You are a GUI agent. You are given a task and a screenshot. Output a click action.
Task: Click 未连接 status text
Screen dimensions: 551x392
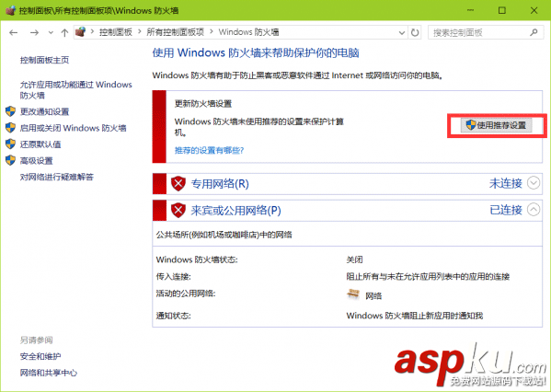click(506, 183)
